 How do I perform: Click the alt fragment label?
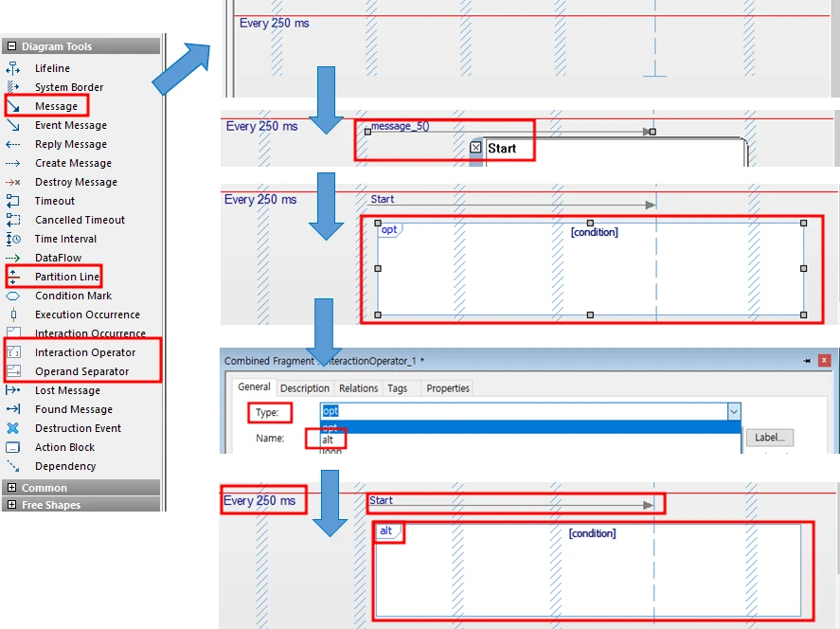coord(386,530)
